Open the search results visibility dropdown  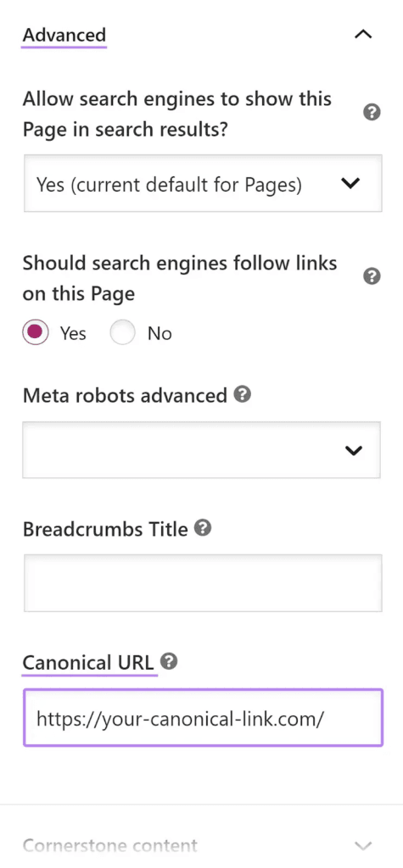[x=203, y=183]
